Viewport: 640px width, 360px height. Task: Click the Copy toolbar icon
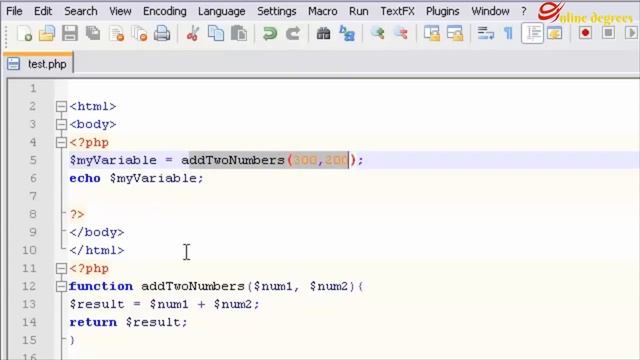pyautogui.click(x=216, y=33)
